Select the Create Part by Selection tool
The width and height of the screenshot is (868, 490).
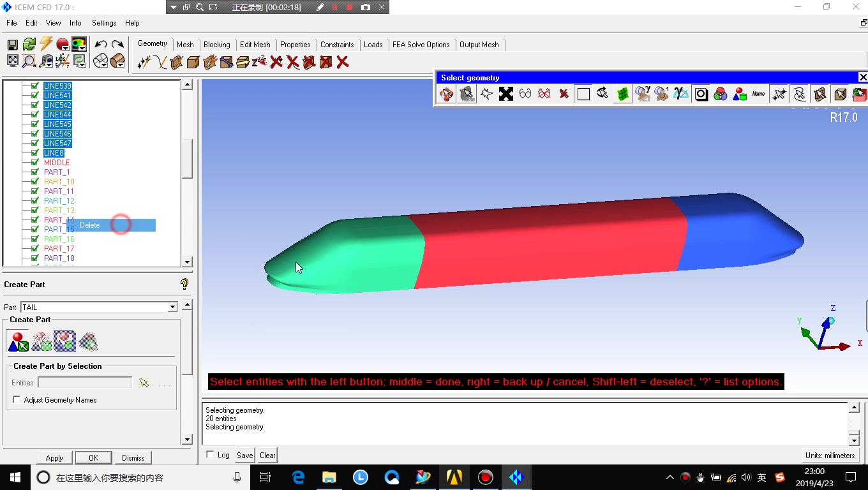[x=17, y=342]
